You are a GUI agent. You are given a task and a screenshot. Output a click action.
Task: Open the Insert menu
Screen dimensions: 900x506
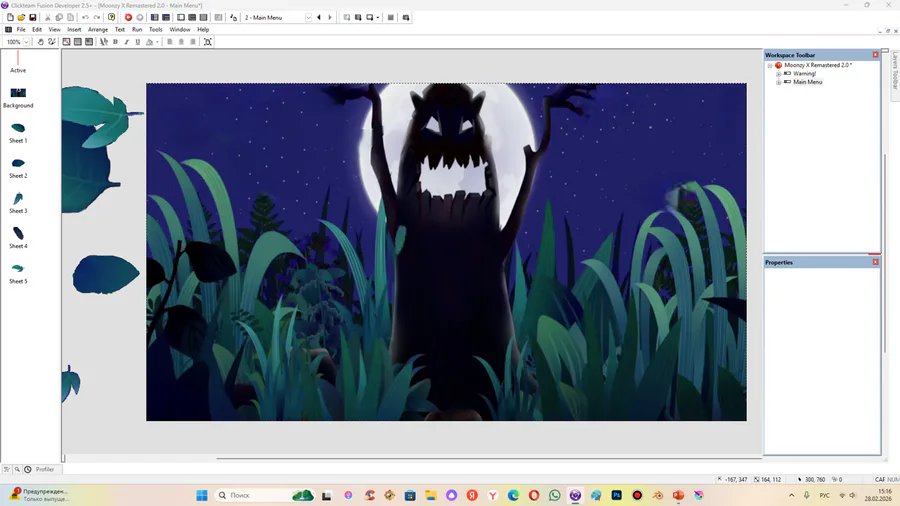(74, 29)
